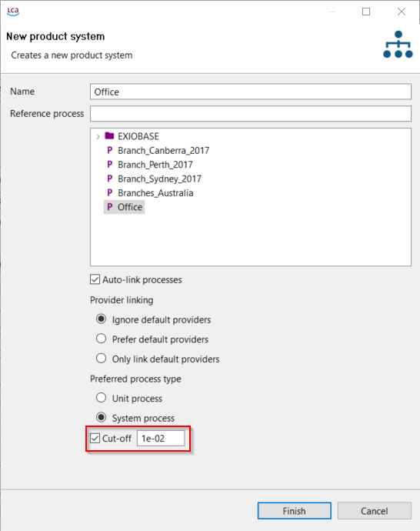The width and height of the screenshot is (420, 531).
Task: Click the Finish button
Action: click(x=295, y=511)
